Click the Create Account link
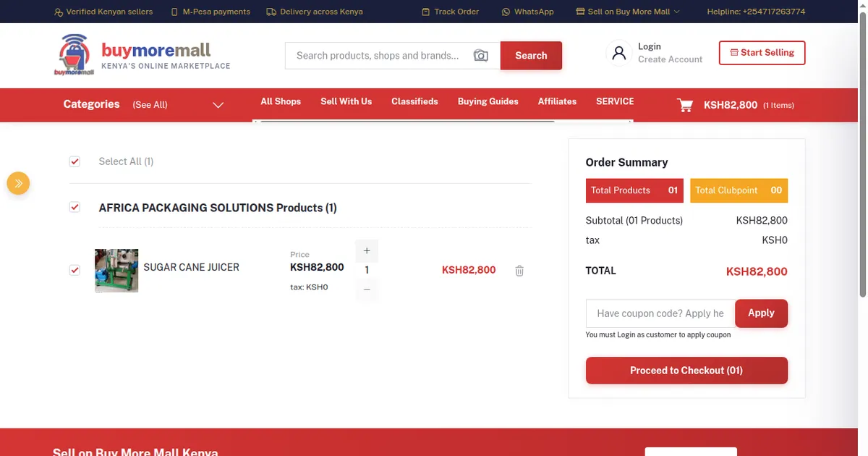Viewport: 868px width, 456px height. point(671,59)
